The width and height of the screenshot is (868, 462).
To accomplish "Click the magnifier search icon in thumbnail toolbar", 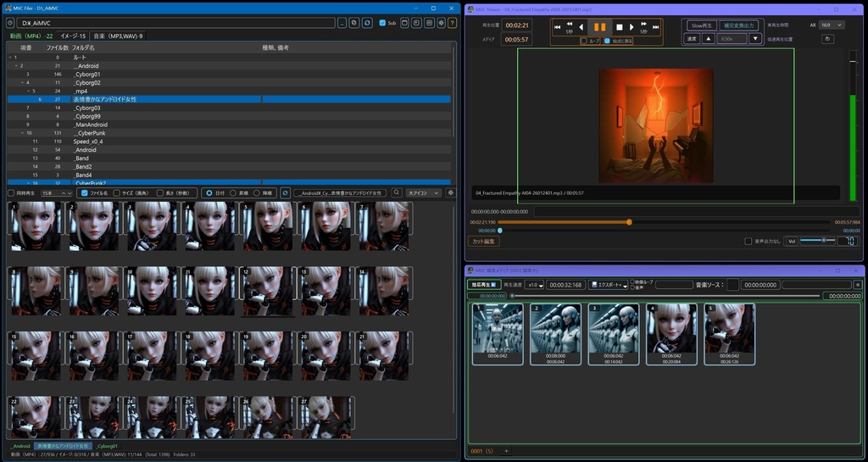I will coord(397,193).
